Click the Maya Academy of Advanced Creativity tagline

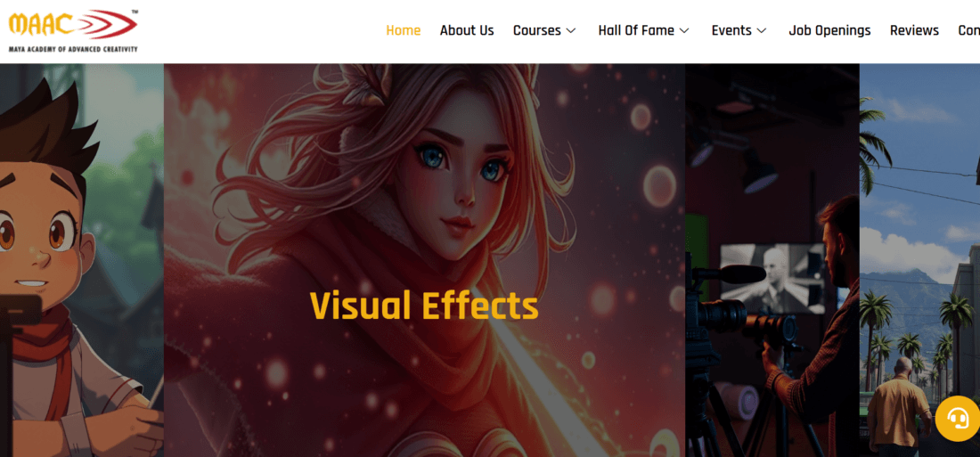[x=73, y=49]
